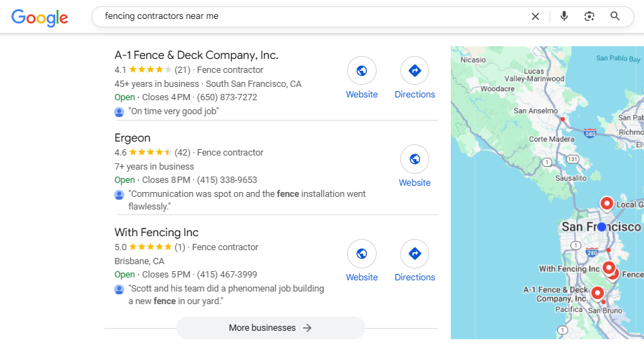
Task: Get directions to A-1 Fence & Deck
Action: [414, 71]
